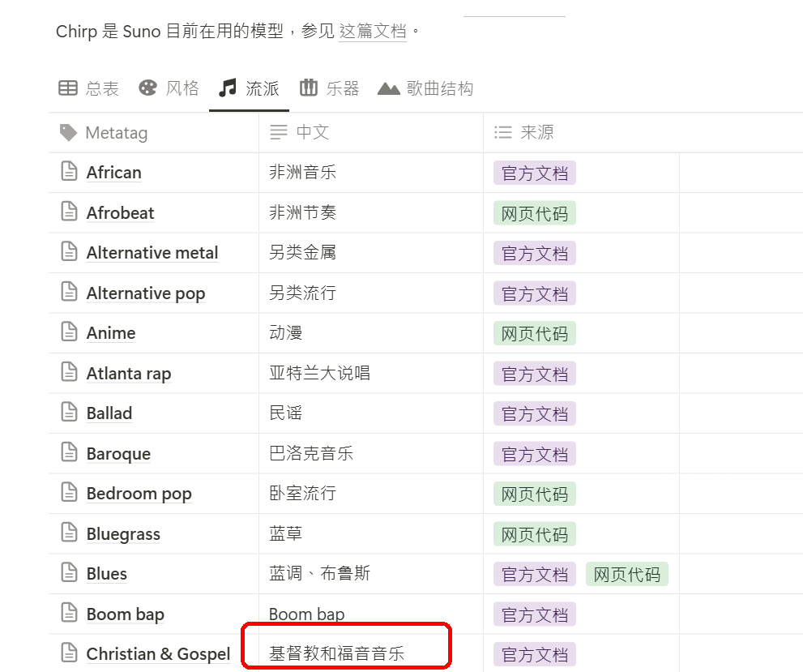Open the African page icon
Image resolution: width=803 pixels, height=672 pixels.
pyautogui.click(x=69, y=171)
